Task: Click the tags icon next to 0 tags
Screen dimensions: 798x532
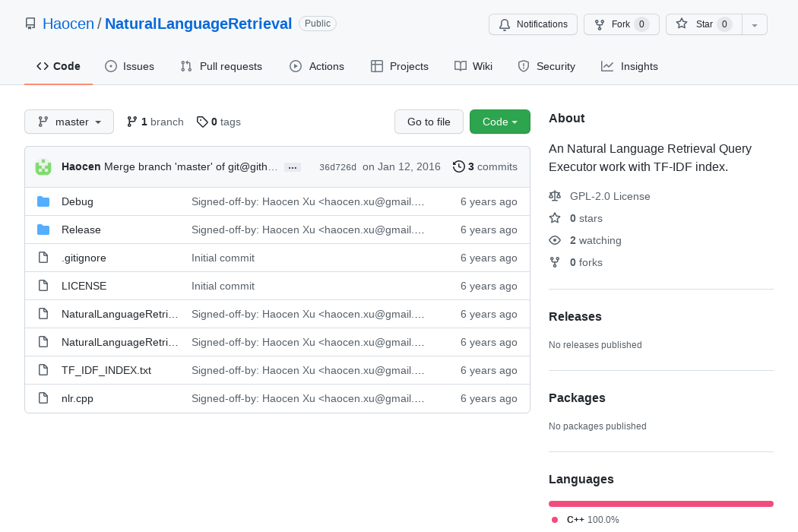Action: (201, 122)
